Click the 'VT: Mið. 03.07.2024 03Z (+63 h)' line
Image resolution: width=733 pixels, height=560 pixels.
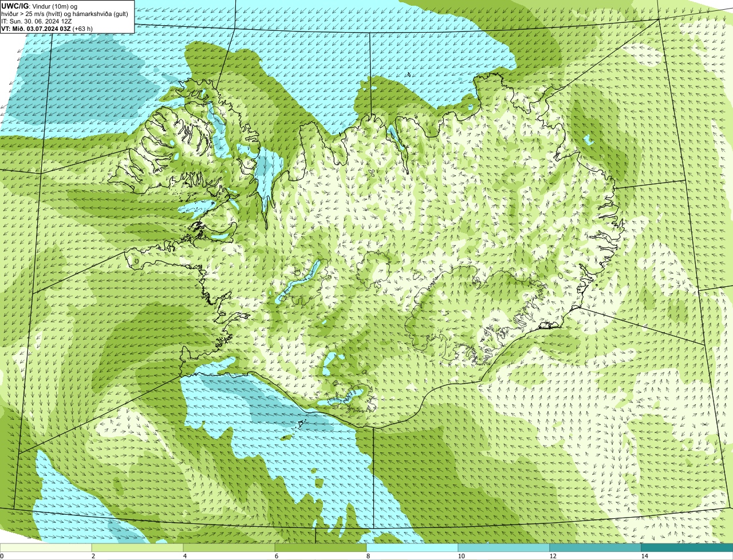coord(47,29)
